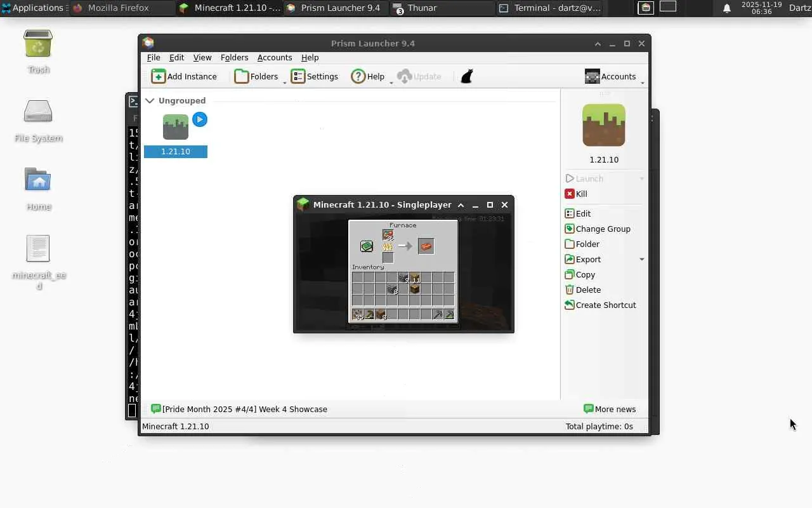812x508 pixels.
Task: Click the greyed-out Launch button
Action: [x=584, y=178]
